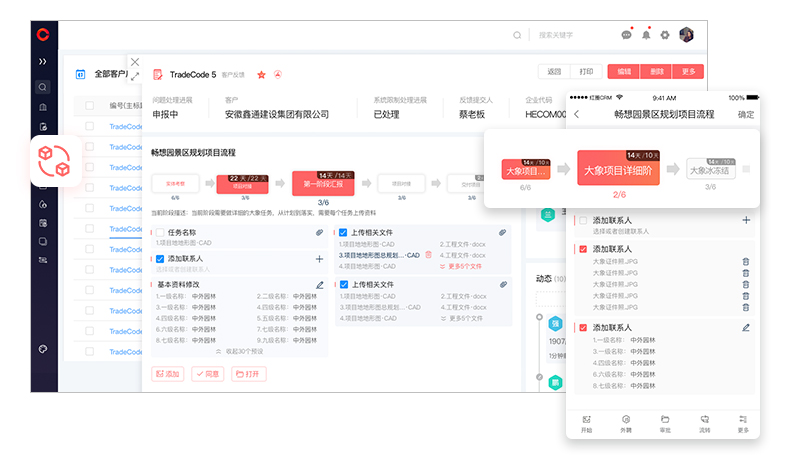Open settings via the gear icon

coord(665,35)
